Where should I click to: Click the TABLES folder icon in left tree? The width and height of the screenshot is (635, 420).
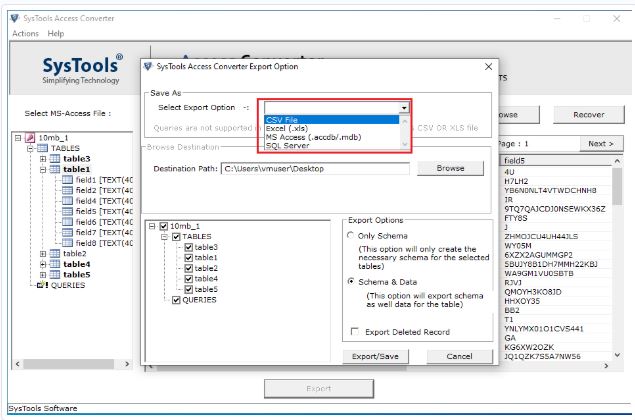43,148
